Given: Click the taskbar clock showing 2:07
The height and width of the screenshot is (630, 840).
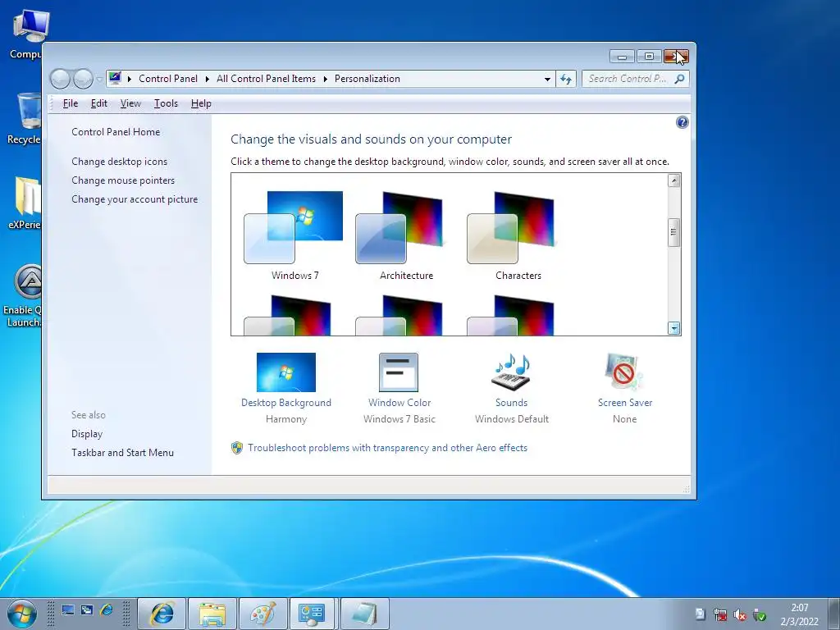Looking at the screenshot, I should pos(799,614).
